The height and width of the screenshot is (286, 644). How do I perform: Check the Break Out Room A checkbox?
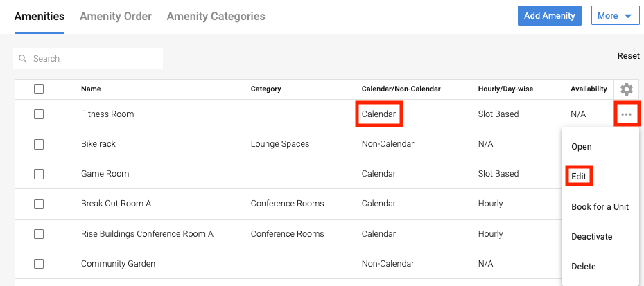click(39, 204)
